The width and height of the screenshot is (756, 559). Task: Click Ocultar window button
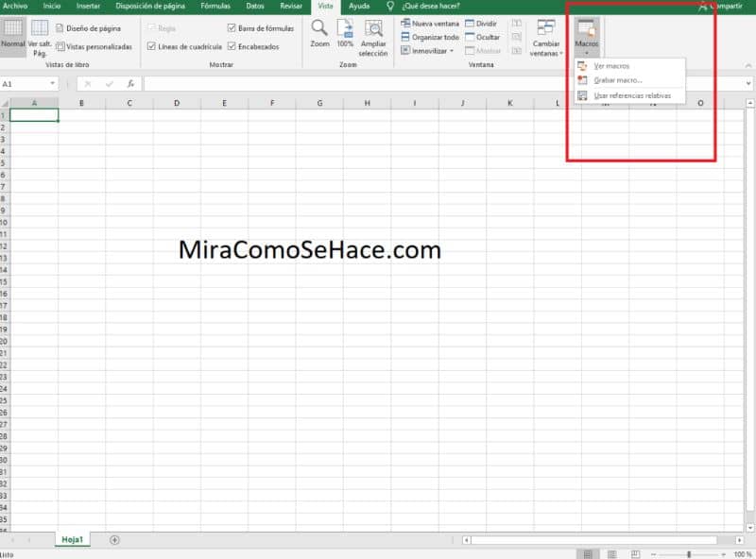coord(482,37)
